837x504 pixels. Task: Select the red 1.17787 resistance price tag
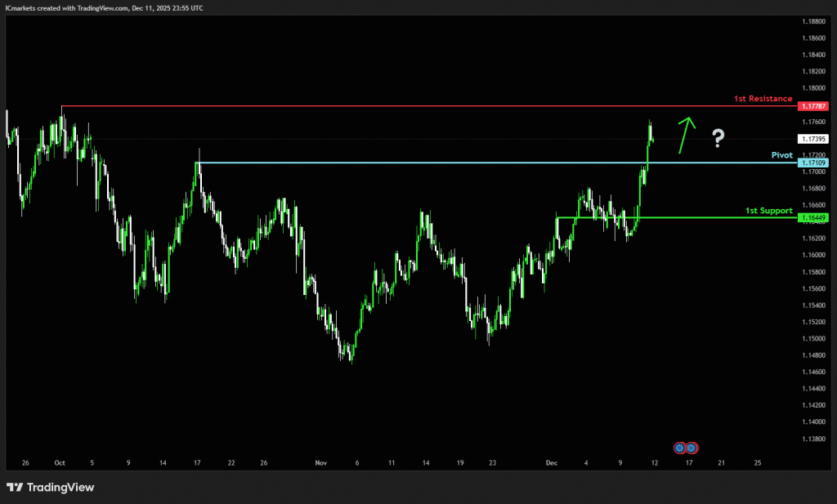(x=814, y=107)
